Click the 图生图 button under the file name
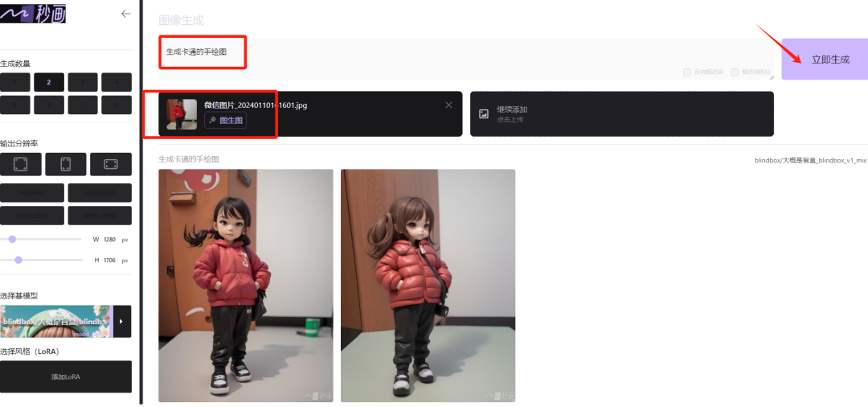 [x=225, y=120]
